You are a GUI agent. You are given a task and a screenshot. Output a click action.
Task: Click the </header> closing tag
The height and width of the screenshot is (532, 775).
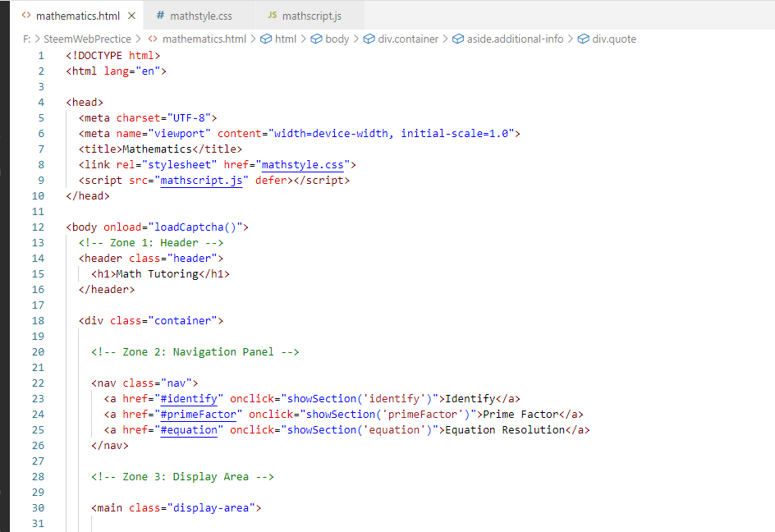click(107, 290)
